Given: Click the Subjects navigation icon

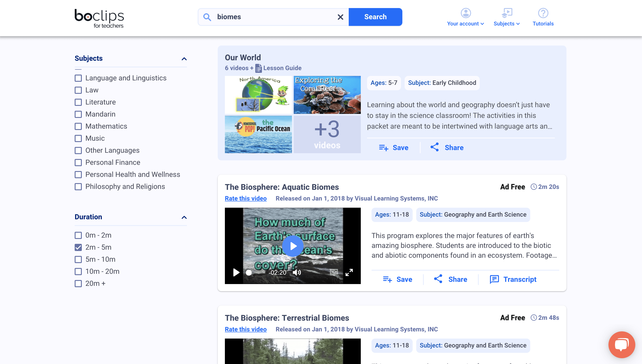Looking at the screenshot, I should pos(507,13).
